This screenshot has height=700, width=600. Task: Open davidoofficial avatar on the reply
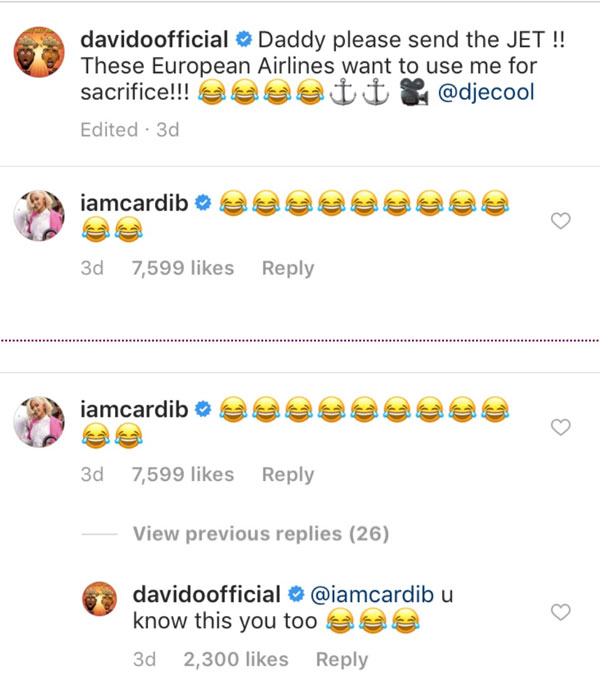[100, 599]
